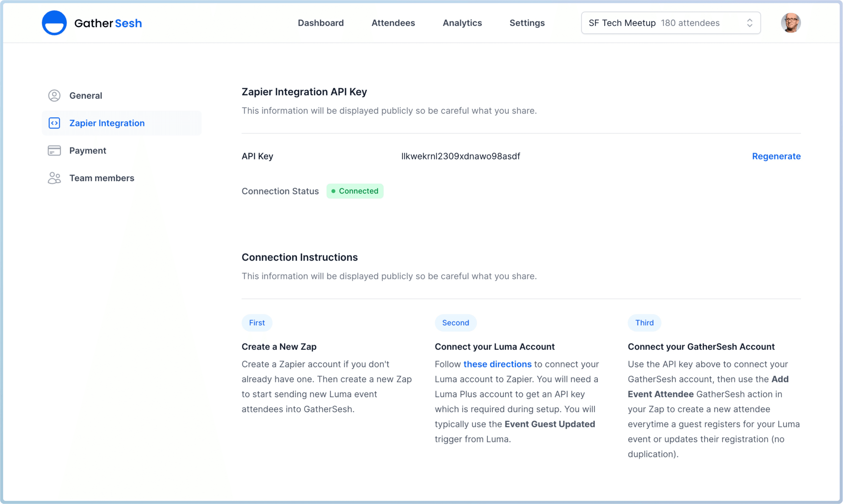Click the Regenerate API key link
The width and height of the screenshot is (843, 504).
[776, 156]
